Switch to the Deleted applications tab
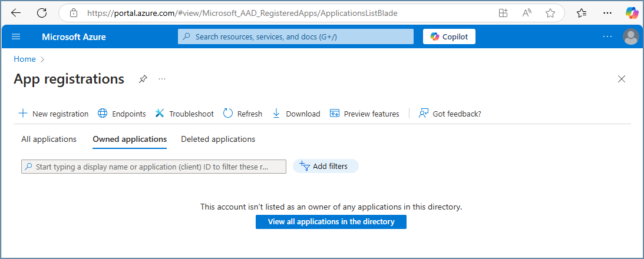The width and height of the screenshot is (644, 259). tap(218, 139)
